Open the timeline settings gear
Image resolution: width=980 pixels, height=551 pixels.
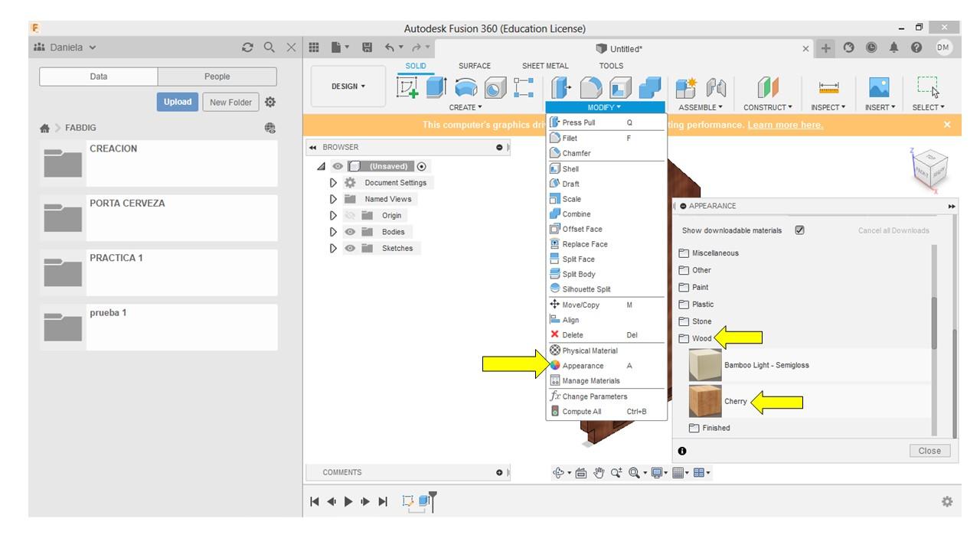(947, 502)
